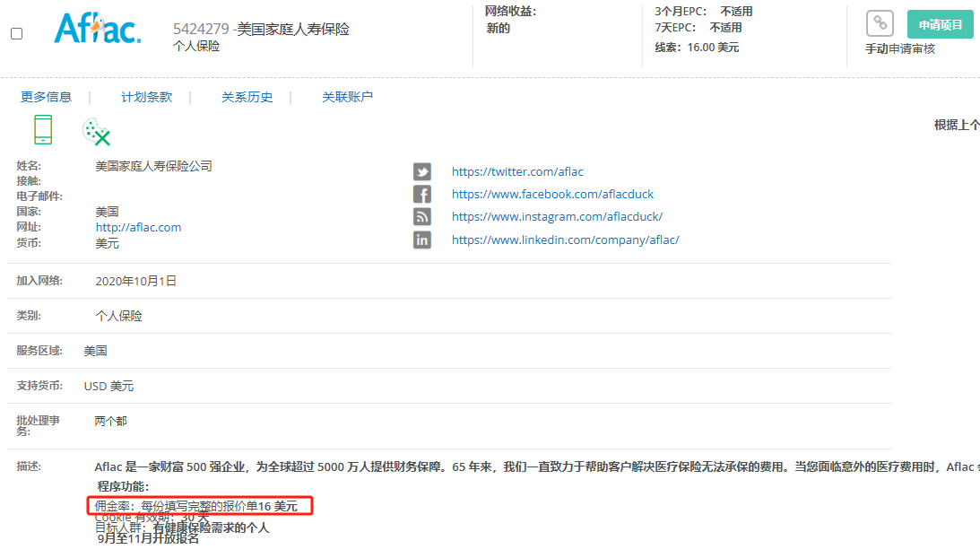980x558 pixels.
Task: Click the 服务区域 value 美国
Action: [96, 351]
